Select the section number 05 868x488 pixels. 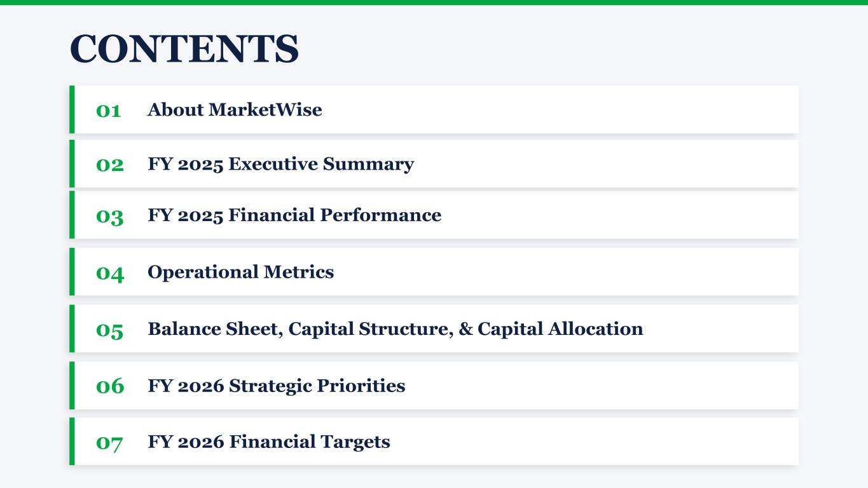pos(110,330)
